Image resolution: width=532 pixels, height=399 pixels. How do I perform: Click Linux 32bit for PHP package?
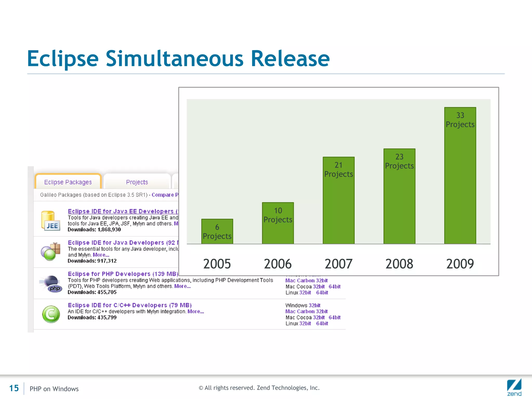tap(305, 292)
